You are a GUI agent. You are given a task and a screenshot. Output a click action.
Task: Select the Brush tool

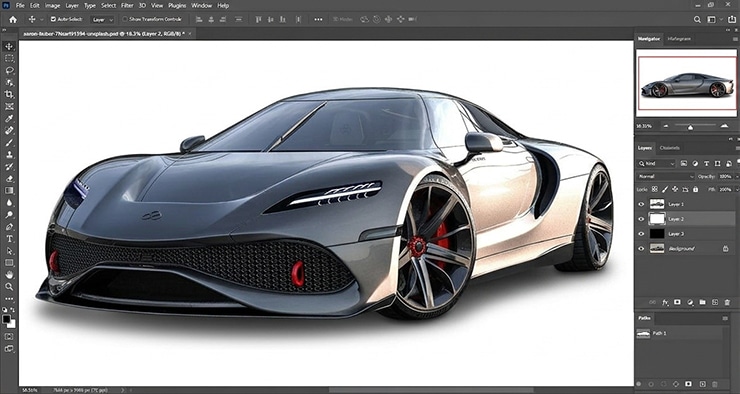pyautogui.click(x=9, y=143)
